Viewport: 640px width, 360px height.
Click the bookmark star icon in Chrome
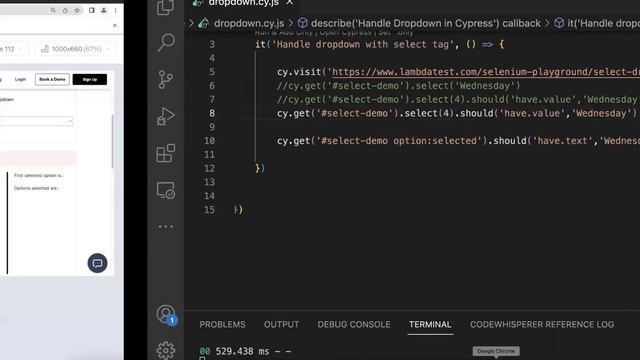pos(77,10)
